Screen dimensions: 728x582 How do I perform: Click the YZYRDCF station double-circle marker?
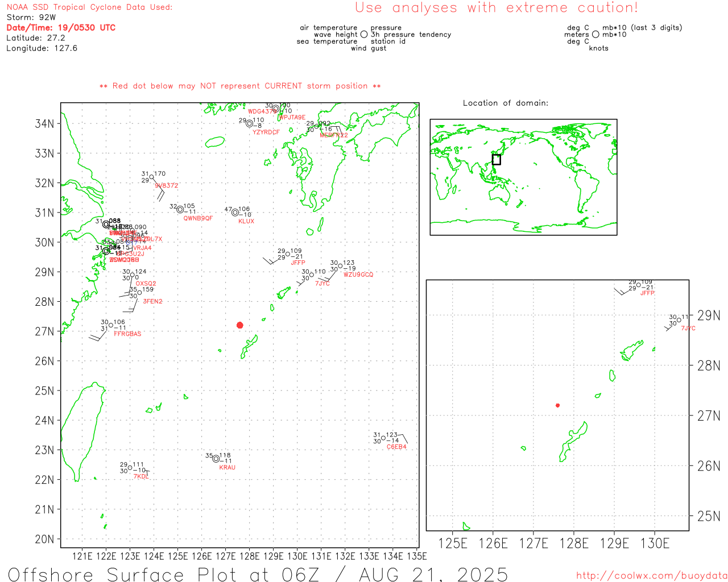coord(249,123)
